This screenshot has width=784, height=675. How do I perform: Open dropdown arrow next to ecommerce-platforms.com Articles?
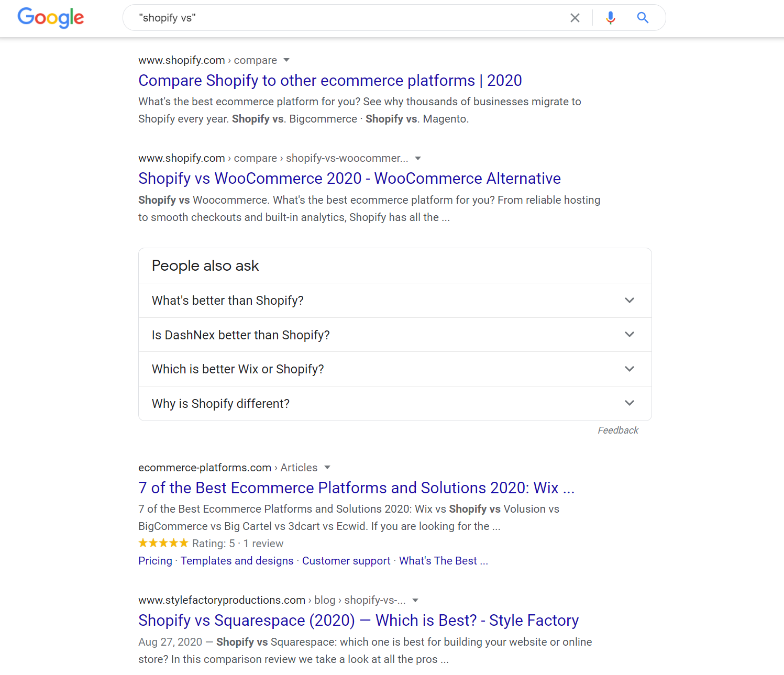pos(327,467)
